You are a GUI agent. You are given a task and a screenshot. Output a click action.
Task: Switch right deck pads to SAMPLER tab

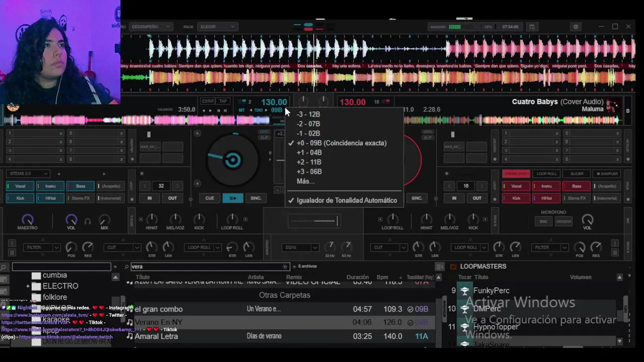click(x=607, y=173)
